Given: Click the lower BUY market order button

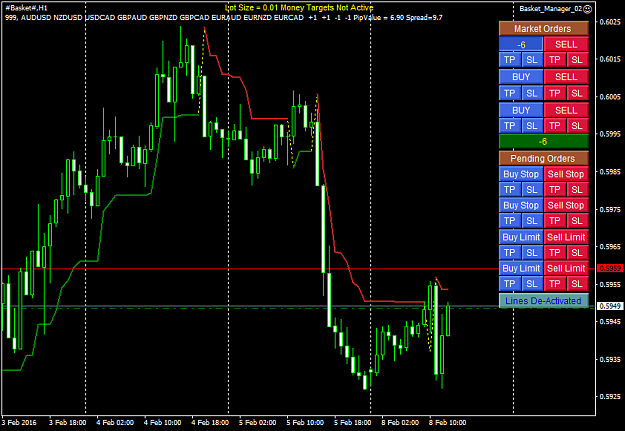Looking at the screenshot, I should 521,110.
